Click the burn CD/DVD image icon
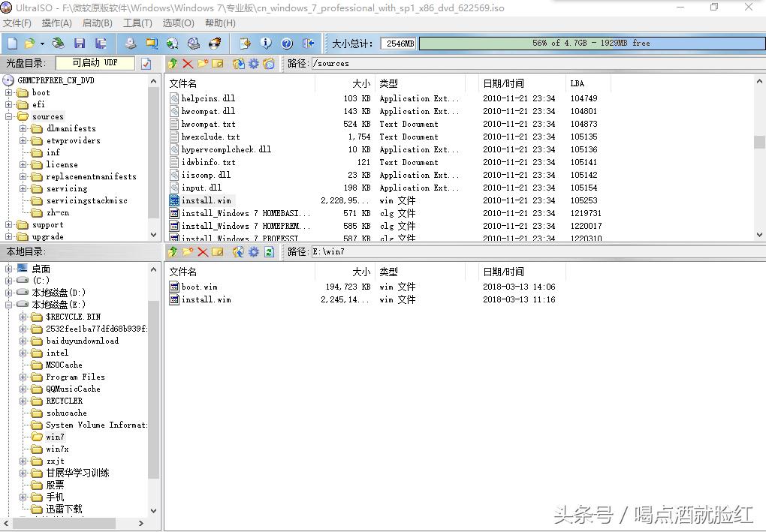 (x=213, y=44)
